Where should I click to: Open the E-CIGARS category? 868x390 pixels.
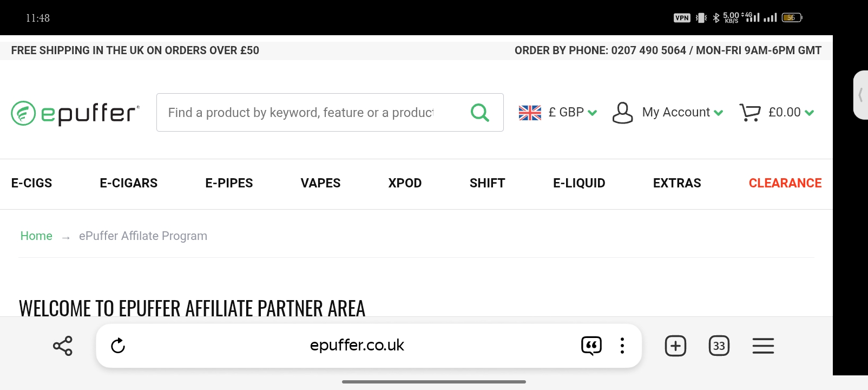coord(129,183)
